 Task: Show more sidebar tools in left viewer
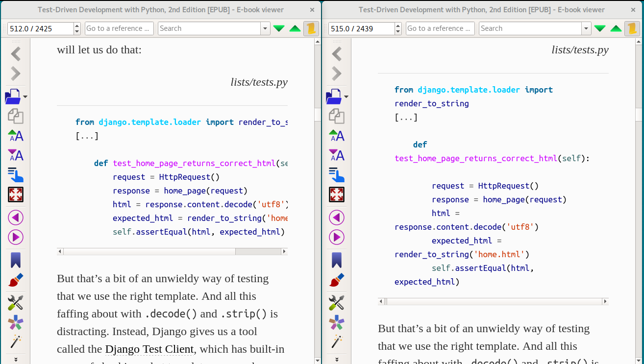pos(16,359)
